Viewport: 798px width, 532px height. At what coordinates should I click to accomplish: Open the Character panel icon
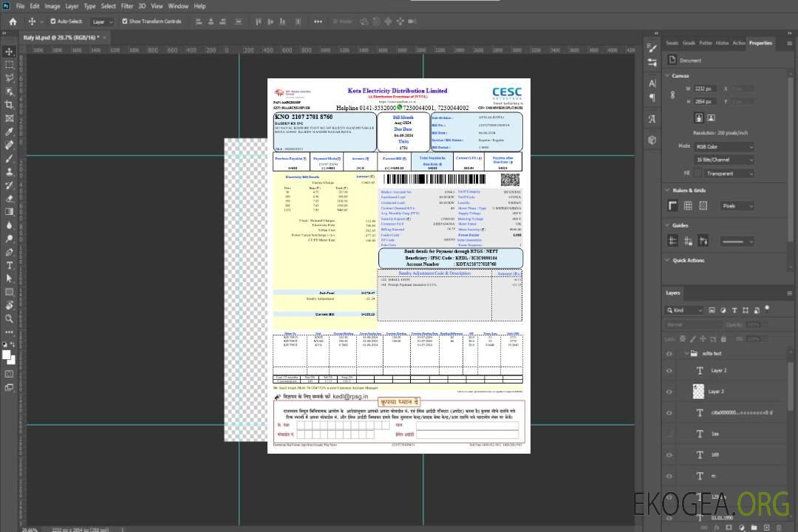click(x=652, y=83)
